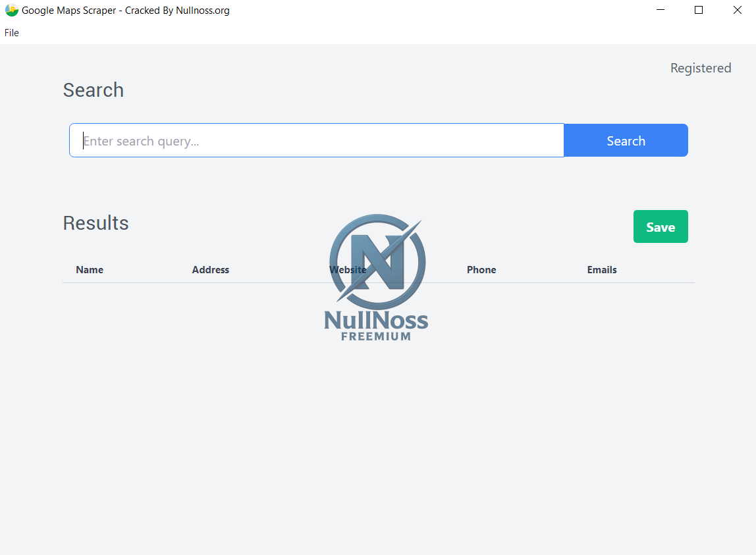Click the Results section heading

(x=96, y=223)
